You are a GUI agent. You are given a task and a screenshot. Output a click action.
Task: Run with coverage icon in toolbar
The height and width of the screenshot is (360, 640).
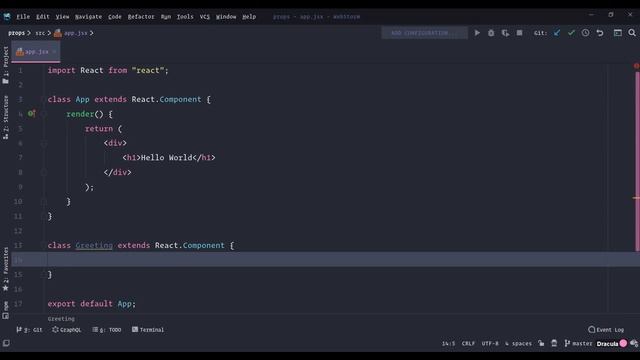pyautogui.click(x=505, y=33)
